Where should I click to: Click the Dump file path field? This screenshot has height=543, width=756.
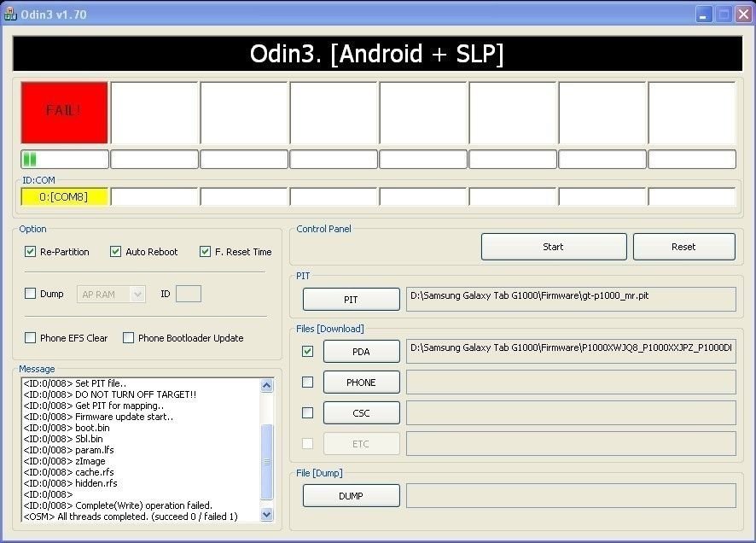(x=571, y=496)
